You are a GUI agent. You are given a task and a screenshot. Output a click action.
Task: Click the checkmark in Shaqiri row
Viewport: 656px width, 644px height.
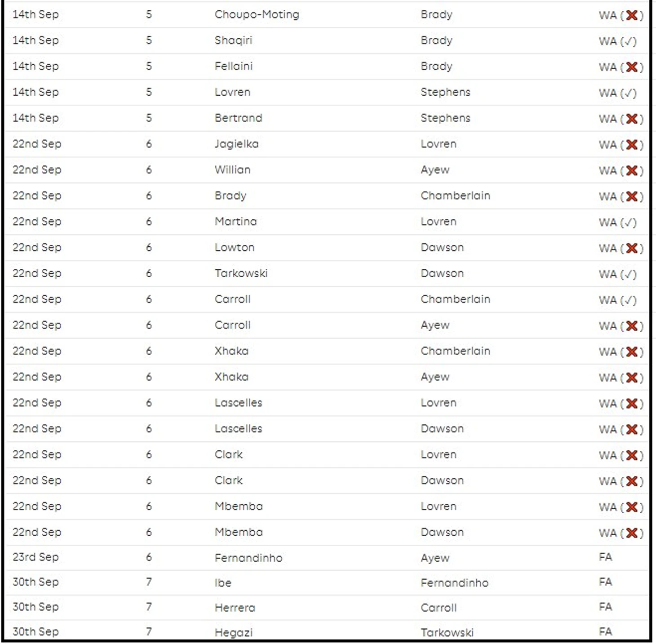[629, 41]
